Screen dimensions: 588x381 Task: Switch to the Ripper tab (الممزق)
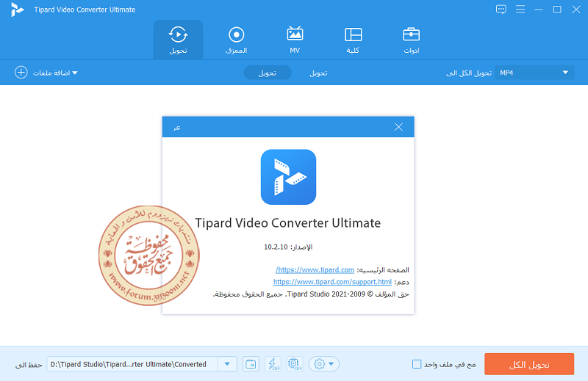236,40
